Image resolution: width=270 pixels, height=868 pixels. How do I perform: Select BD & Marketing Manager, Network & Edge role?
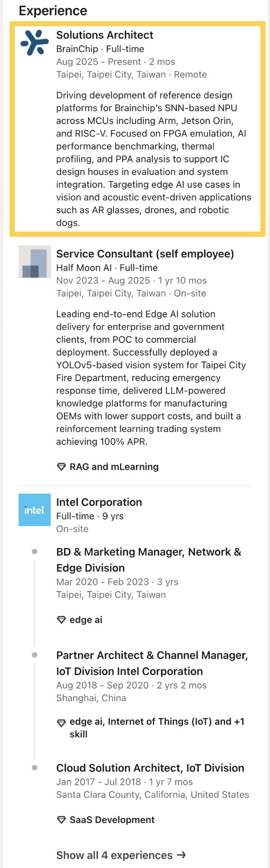tap(149, 560)
